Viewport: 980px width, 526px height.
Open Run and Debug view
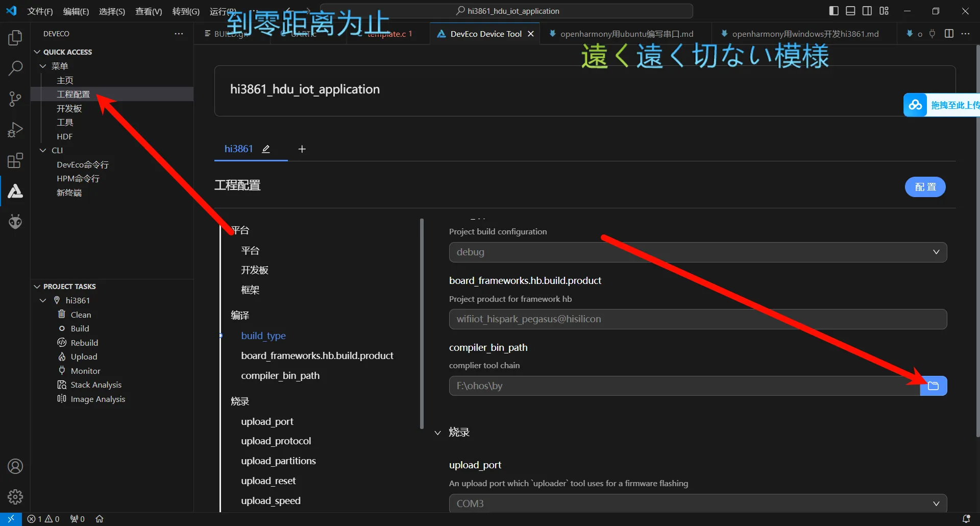[x=15, y=130]
